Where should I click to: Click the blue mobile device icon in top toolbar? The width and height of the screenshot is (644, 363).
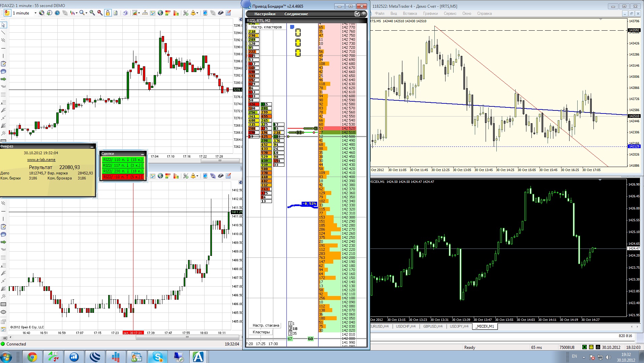click(205, 13)
